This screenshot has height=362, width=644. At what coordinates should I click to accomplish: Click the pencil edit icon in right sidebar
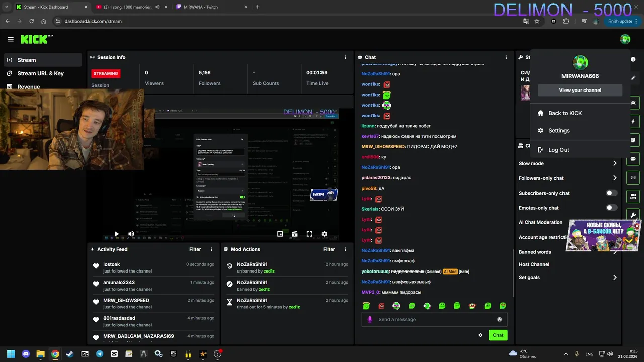coord(633,78)
